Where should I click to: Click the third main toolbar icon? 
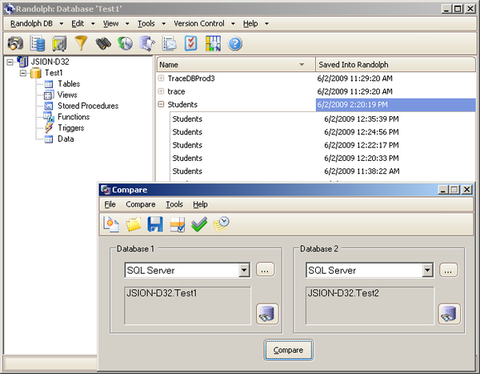click(x=59, y=43)
